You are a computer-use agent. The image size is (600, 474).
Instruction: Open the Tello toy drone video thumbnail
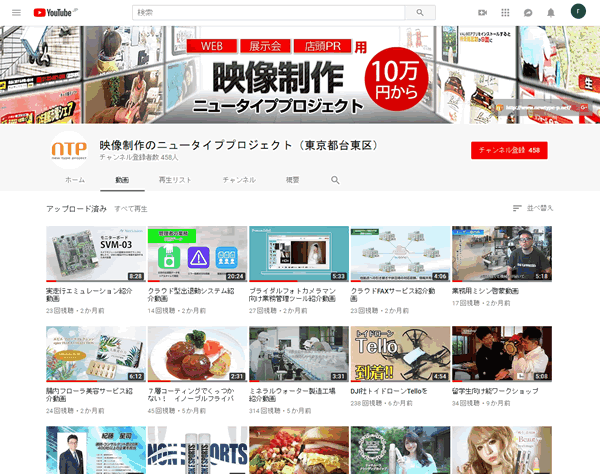click(400, 354)
